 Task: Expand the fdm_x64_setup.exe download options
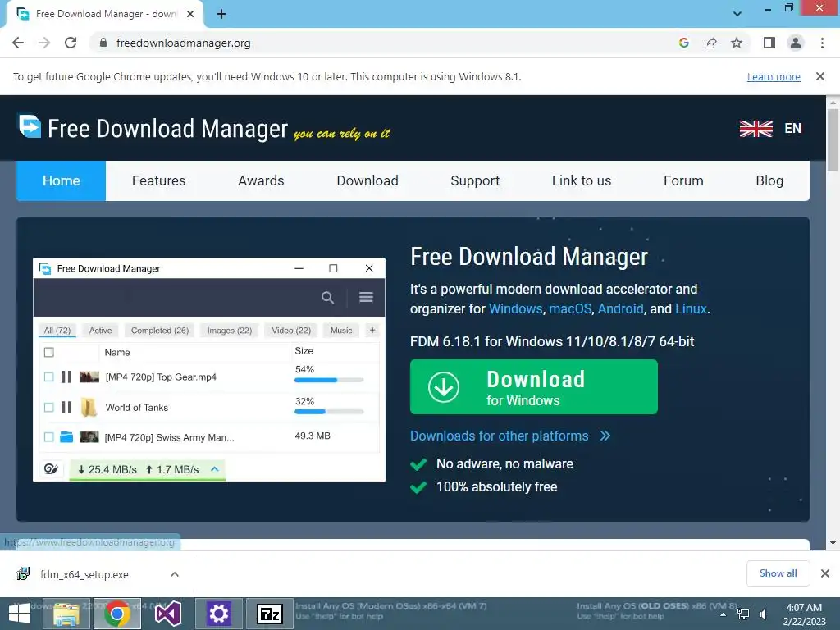tap(175, 574)
